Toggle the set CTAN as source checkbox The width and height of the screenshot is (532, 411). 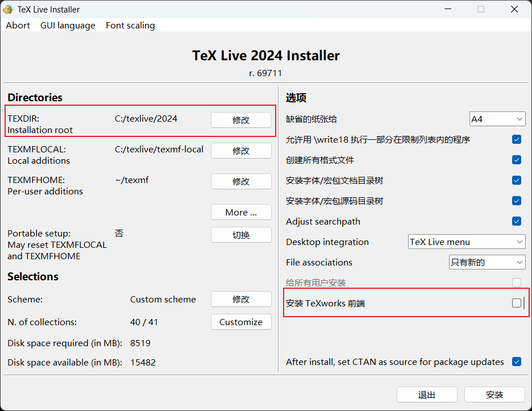click(x=517, y=362)
